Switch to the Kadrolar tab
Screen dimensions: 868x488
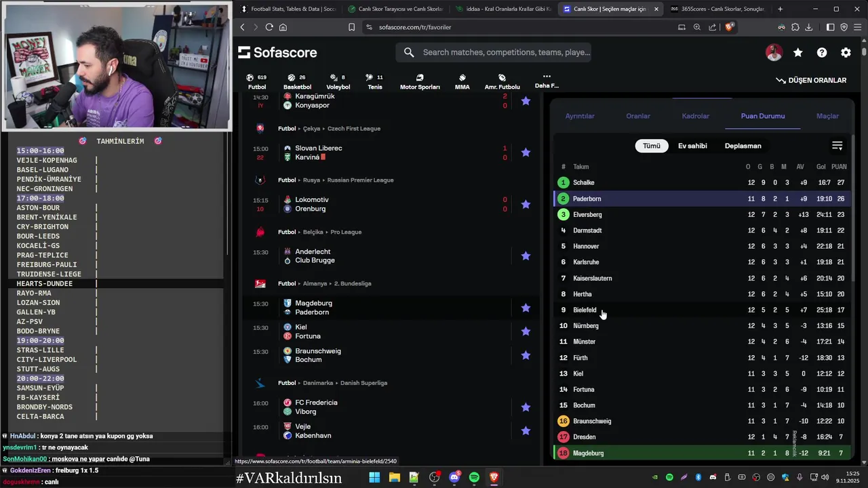[696, 116]
